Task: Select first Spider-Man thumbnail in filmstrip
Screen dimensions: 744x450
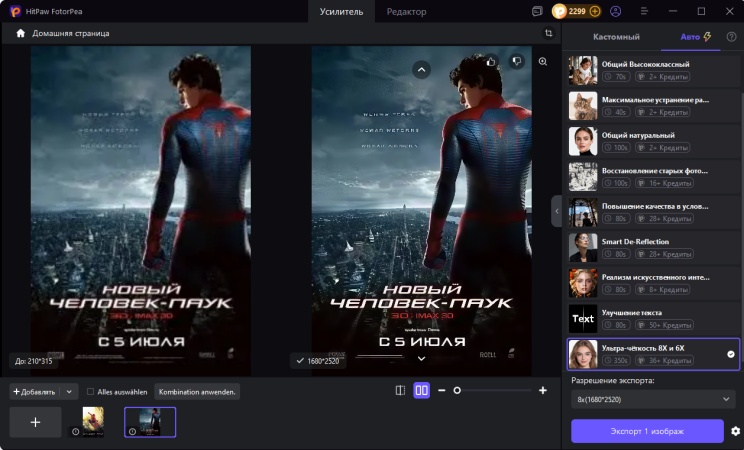Action: pyautogui.click(x=93, y=422)
